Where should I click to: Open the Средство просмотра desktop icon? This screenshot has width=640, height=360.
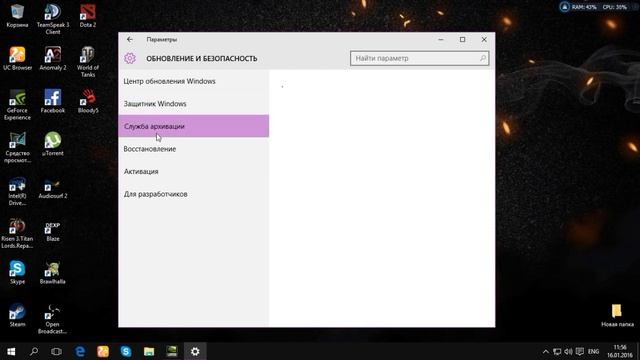(17, 147)
